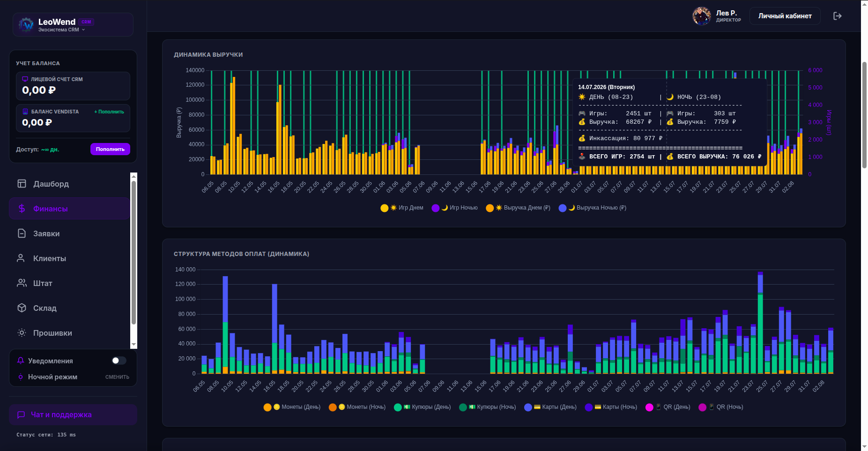The image size is (868, 451).
Task: Click the LeoWend logo icon
Action: pos(27,25)
